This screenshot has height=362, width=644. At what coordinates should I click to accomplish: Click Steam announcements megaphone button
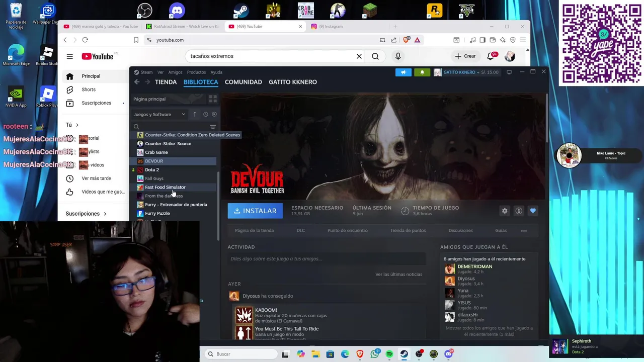(403, 72)
